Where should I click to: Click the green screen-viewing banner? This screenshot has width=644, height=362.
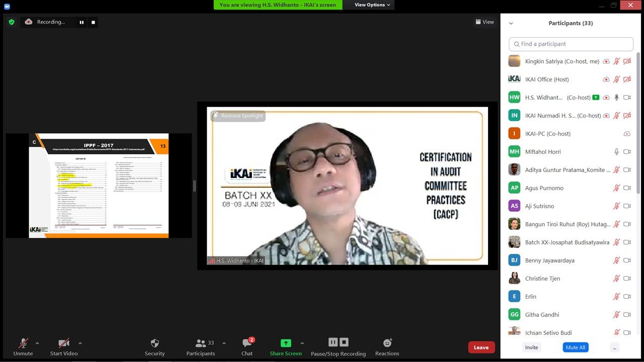[278, 5]
